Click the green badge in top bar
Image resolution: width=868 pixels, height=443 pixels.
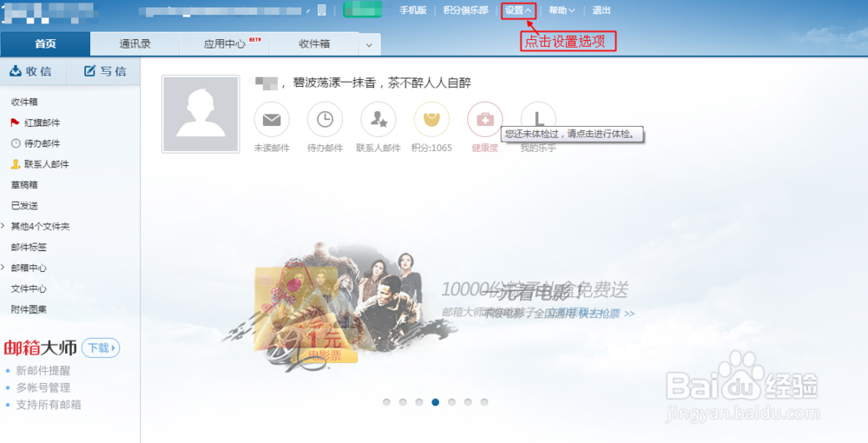363,10
